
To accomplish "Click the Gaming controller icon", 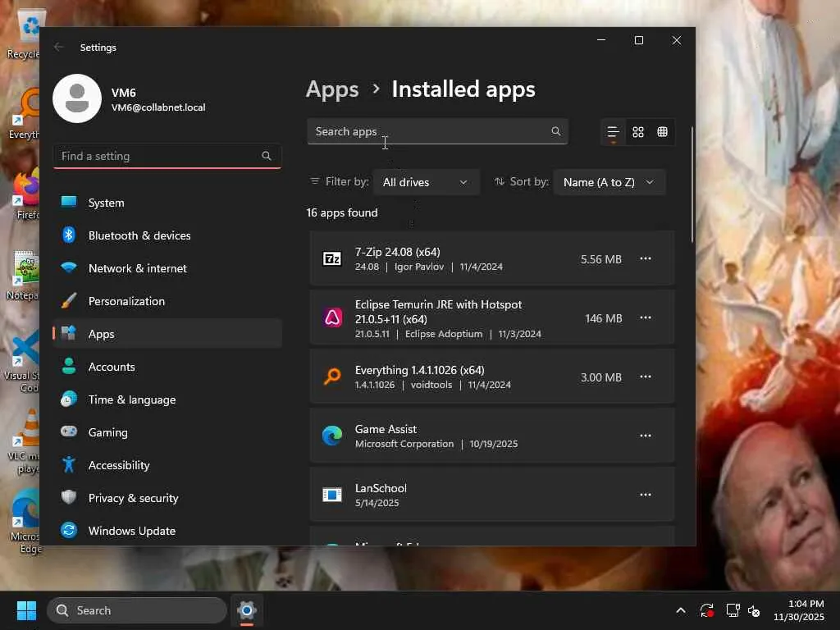I will 69,431.
